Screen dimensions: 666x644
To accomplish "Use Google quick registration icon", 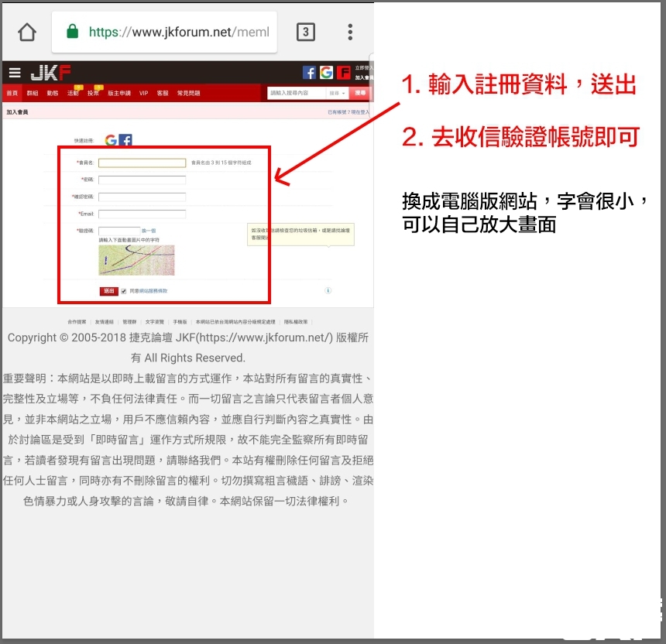I will tap(111, 140).
